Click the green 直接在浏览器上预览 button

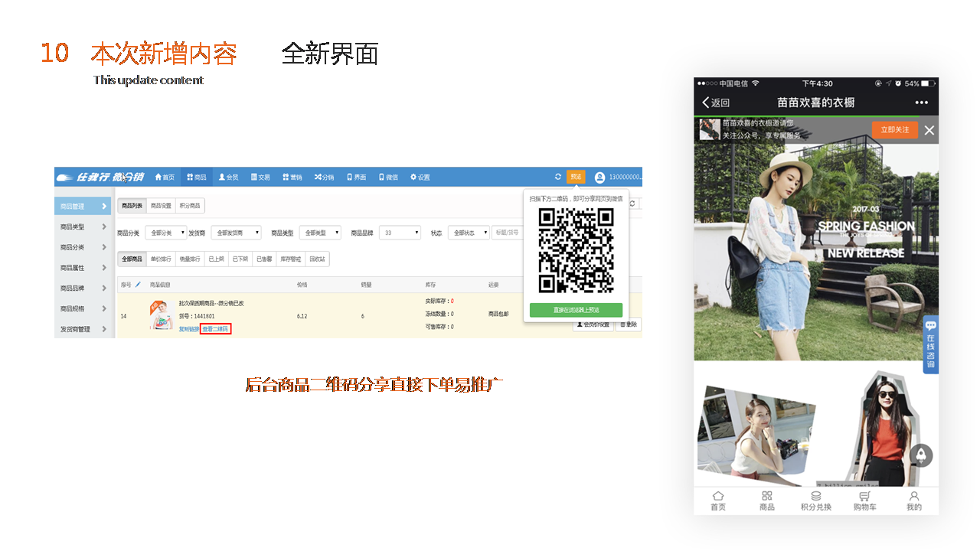point(576,310)
